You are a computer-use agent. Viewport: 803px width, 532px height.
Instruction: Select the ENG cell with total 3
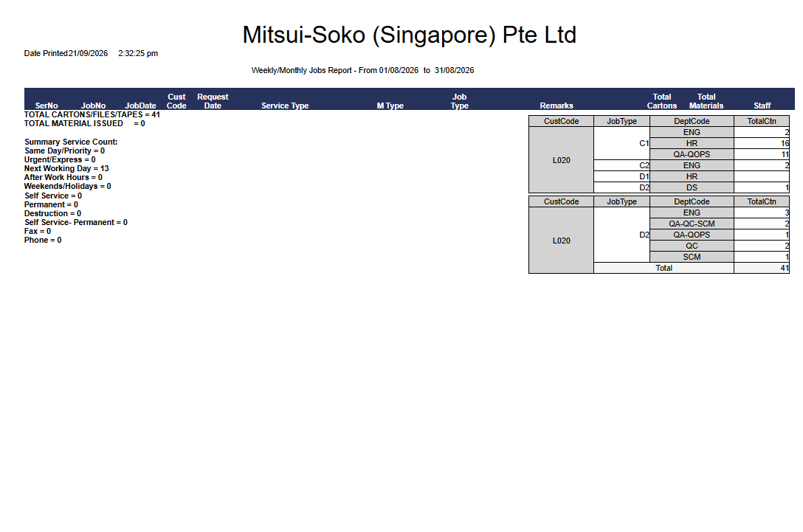click(692, 213)
